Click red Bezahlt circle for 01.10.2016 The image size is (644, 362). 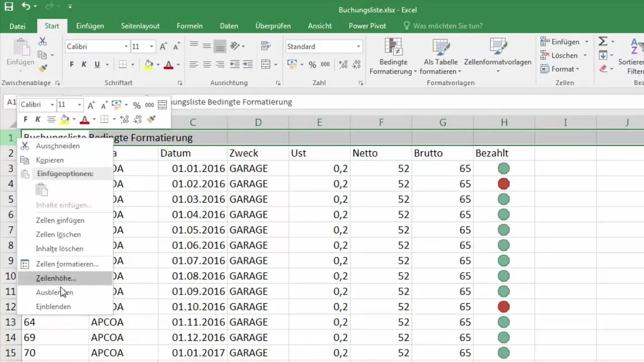[504, 306]
